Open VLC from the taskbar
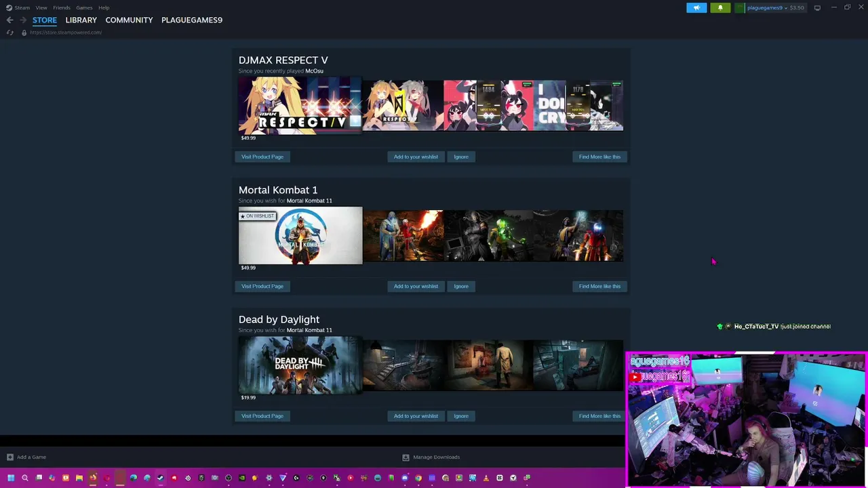The width and height of the screenshot is (868, 488). [x=486, y=478]
